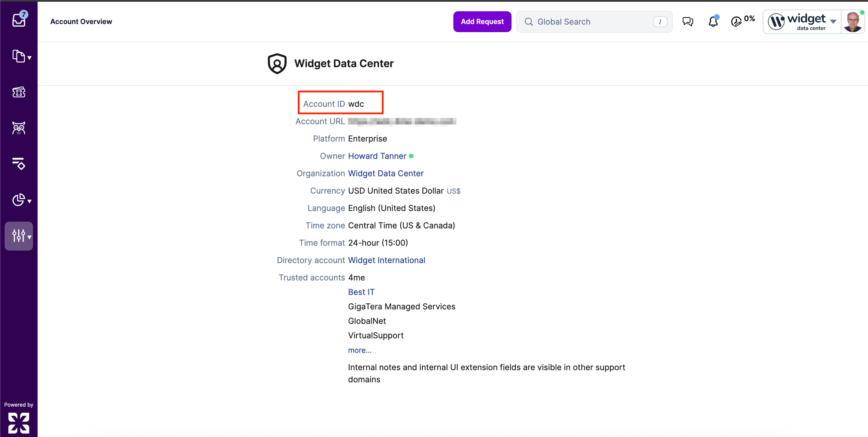The image size is (868, 437).
Task: Open owner Howard Tanner link
Action: pos(377,156)
